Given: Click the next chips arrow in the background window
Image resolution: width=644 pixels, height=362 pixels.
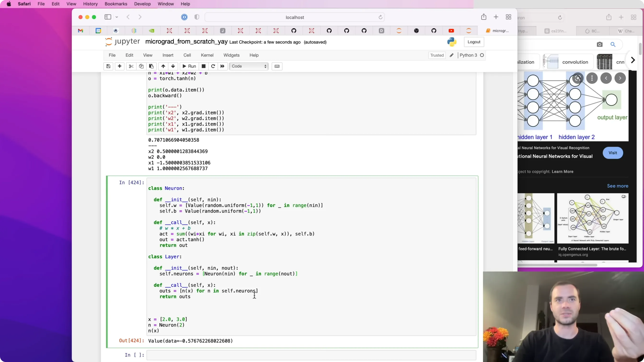Looking at the screenshot, I should (633, 60).
